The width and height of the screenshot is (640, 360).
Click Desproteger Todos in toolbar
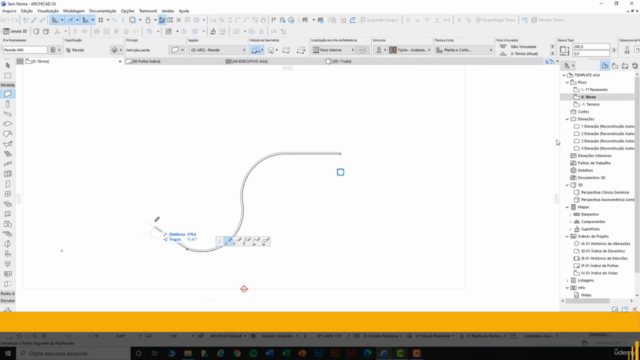tap(496, 20)
